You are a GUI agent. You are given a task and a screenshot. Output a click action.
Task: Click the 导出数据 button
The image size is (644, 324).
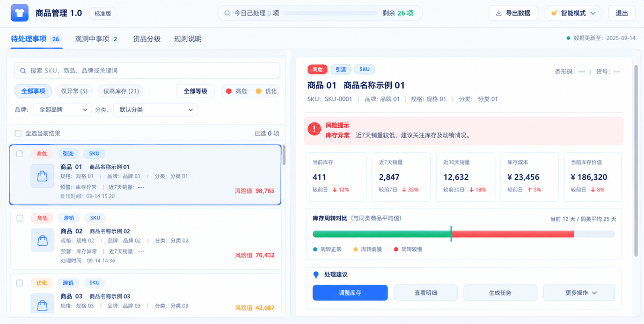coord(513,13)
